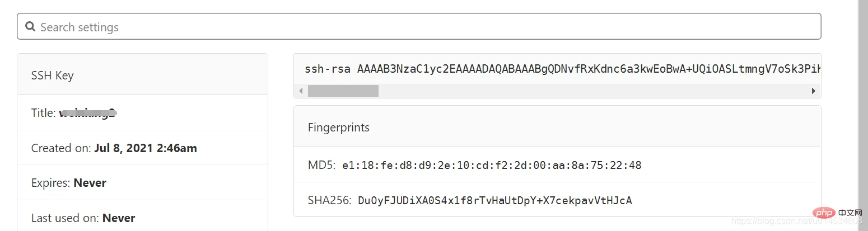Click the left arrow of the key scrollbar
The width and height of the screenshot is (868, 231).
click(301, 91)
